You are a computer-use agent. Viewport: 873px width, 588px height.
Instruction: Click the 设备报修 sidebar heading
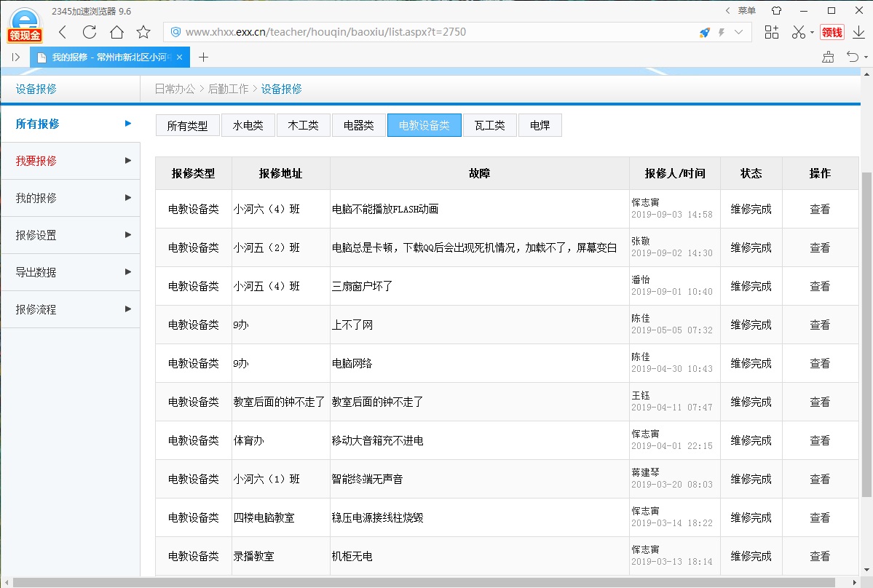pos(36,89)
